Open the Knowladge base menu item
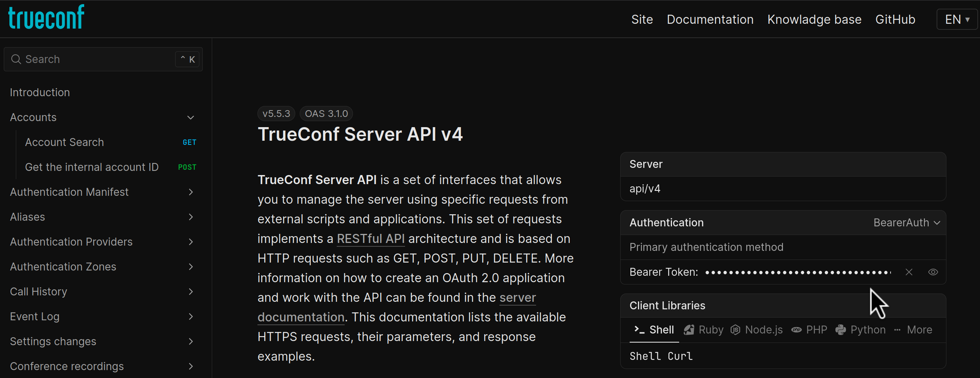 pyautogui.click(x=814, y=19)
